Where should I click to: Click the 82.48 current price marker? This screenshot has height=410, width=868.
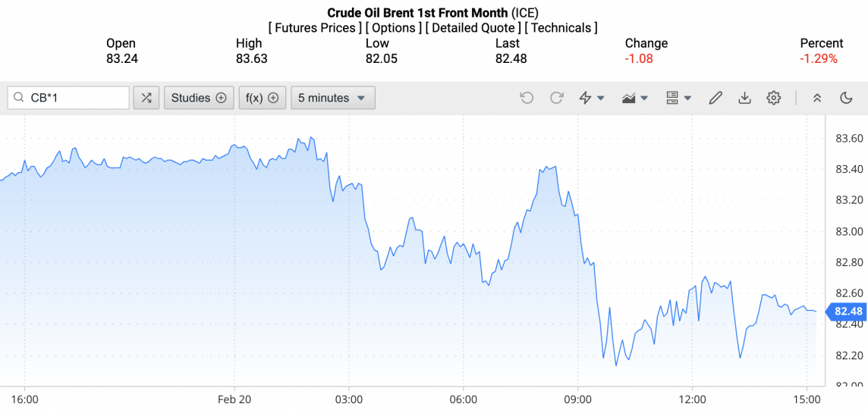tap(848, 311)
